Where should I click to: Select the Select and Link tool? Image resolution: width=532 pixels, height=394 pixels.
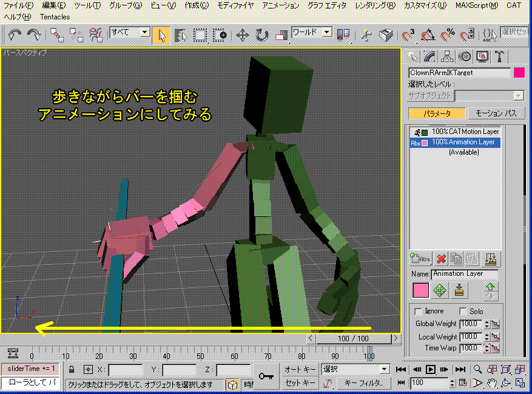tap(56, 35)
